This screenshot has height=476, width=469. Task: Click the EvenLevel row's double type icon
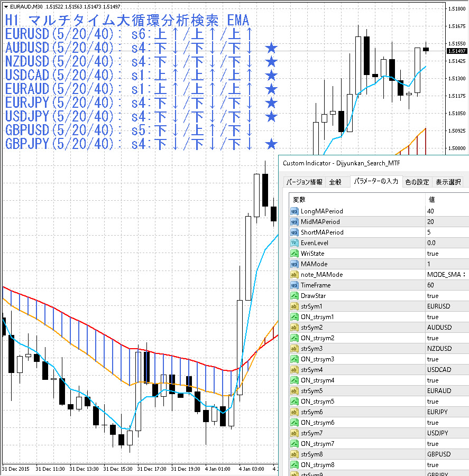pyautogui.click(x=294, y=243)
